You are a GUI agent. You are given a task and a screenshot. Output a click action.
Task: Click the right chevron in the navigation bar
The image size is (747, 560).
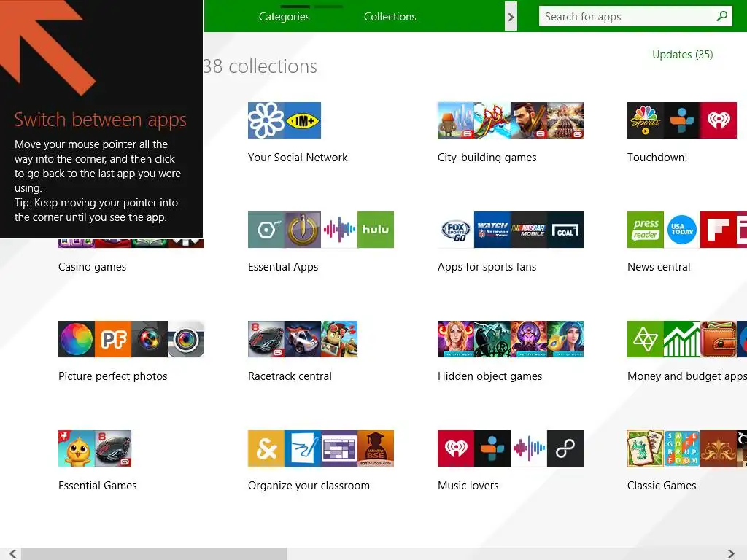coord(511,17)
